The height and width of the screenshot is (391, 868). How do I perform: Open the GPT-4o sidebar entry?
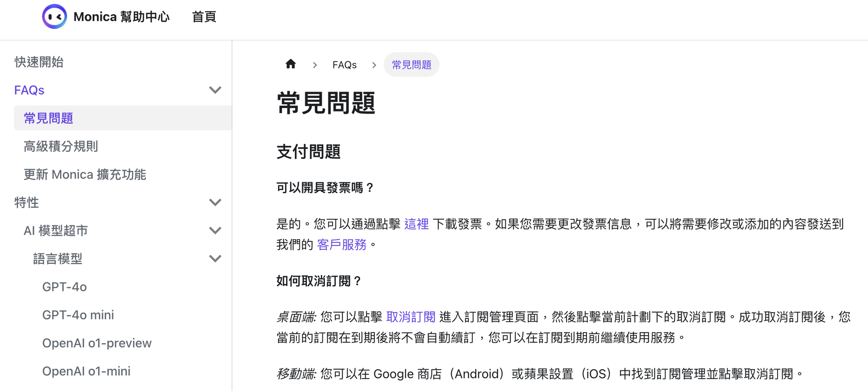[x=64, y=287]
